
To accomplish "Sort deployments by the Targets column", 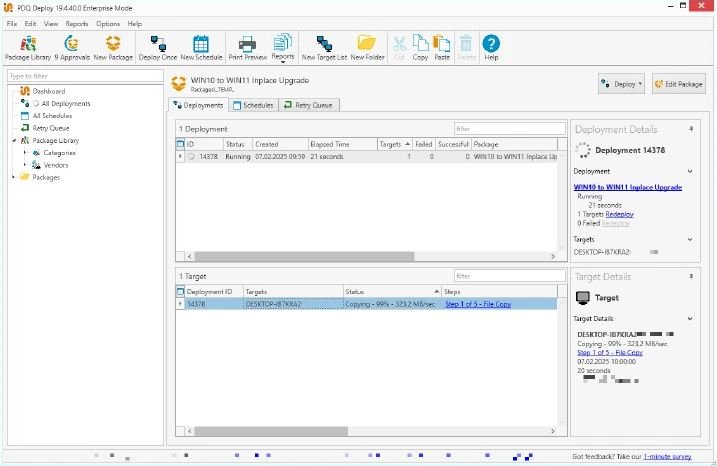I will coord(395,144).
